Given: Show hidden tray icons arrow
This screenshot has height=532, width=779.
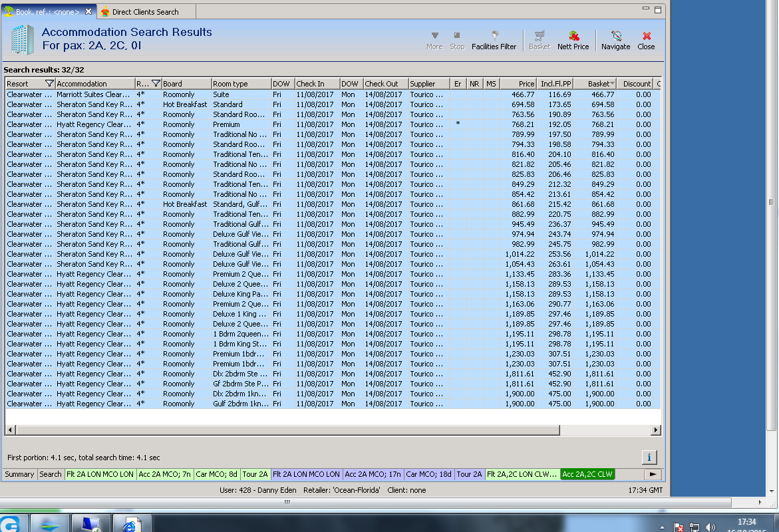Looking at the screenshot, I should 662,527.
